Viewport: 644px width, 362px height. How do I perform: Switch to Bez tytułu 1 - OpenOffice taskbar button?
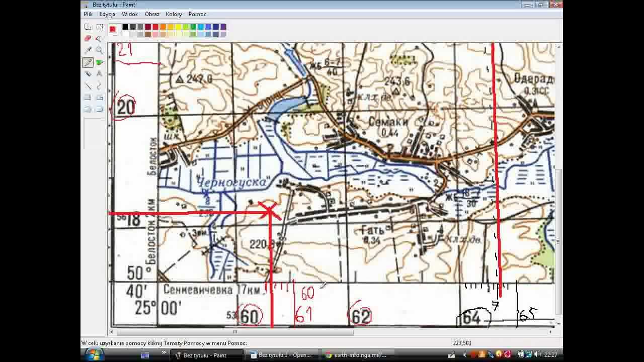(x=282, y=355)
